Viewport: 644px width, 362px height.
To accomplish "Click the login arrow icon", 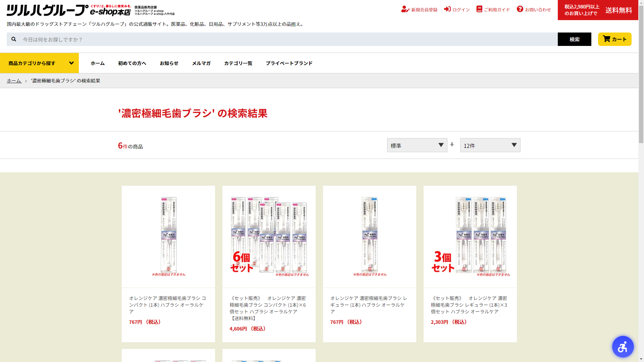I will point(447,9).
